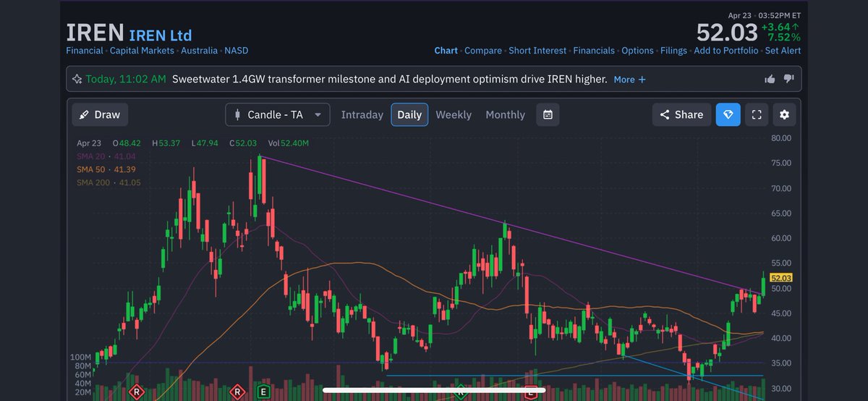
Task: Open the Australia country link
Action: pyautogui.click(x=199, y=51)
